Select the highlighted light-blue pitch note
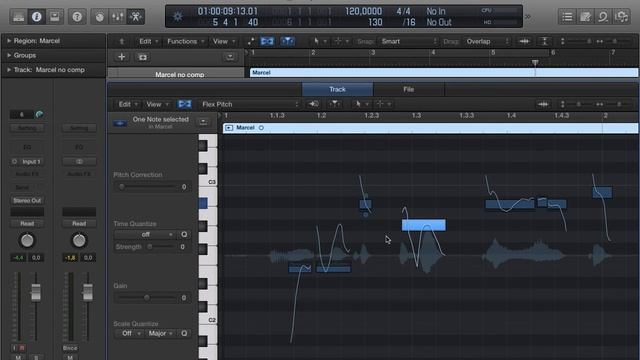The height and width of the screenshot is (360, 640). 424,225
